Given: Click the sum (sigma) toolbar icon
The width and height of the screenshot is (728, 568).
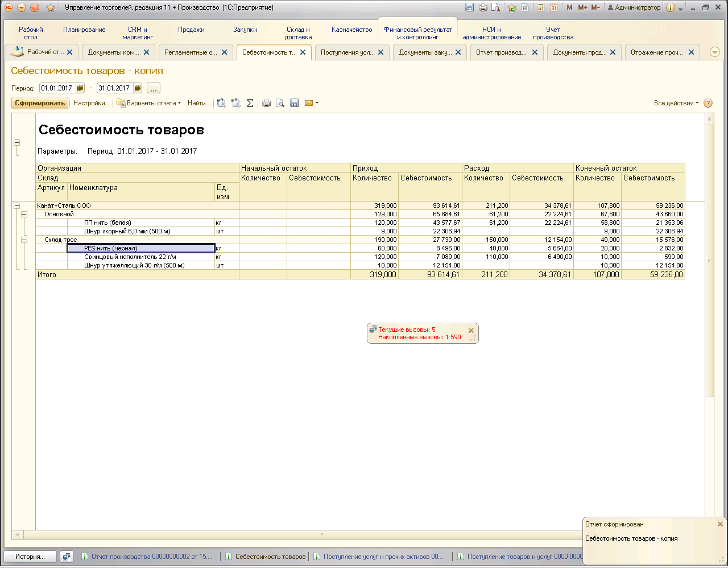Looking at the screenshot, I should (x=250, y=103).
